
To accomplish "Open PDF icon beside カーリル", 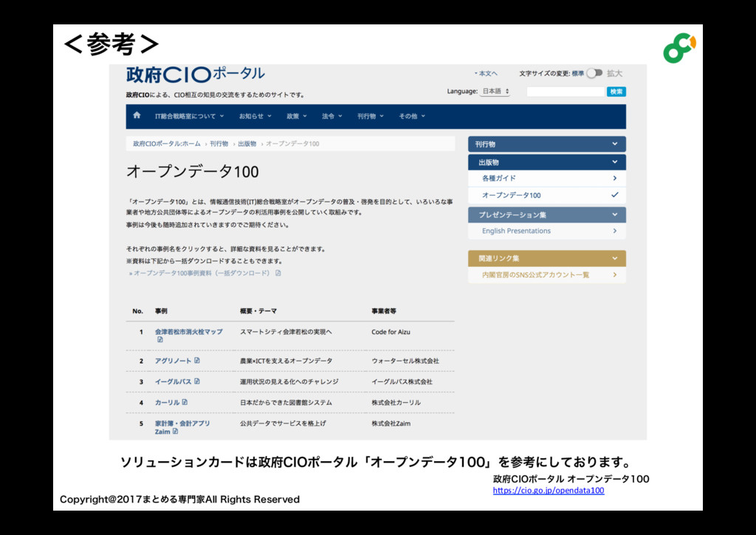I will [x=185, y=402].
